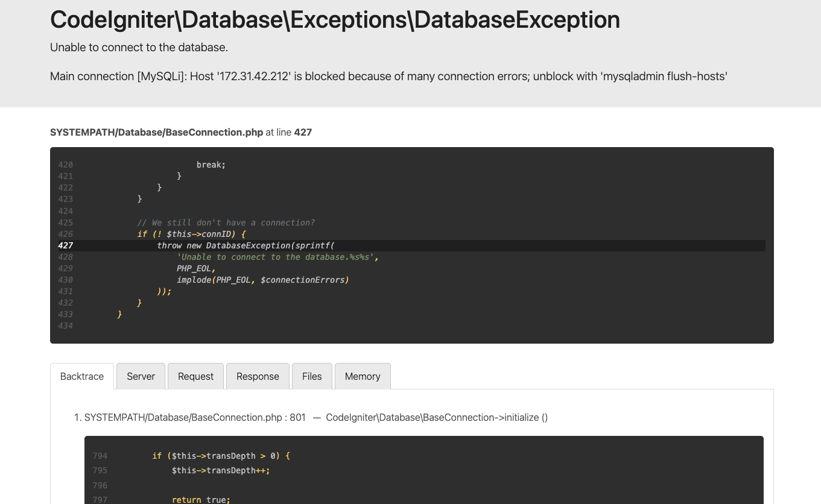
Task: Click the '$this->transDepth++;' code line
Action: (221, 470)
